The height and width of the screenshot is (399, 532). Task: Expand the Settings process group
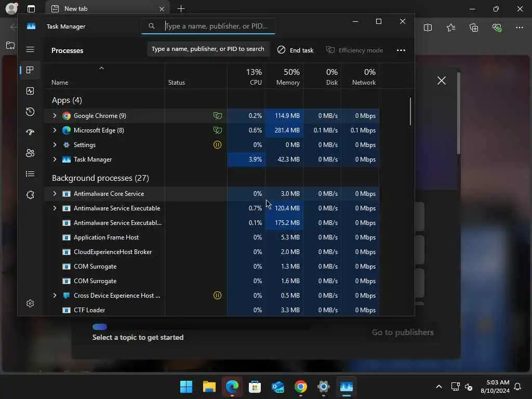pyautogui.click(x=55, y=145)
